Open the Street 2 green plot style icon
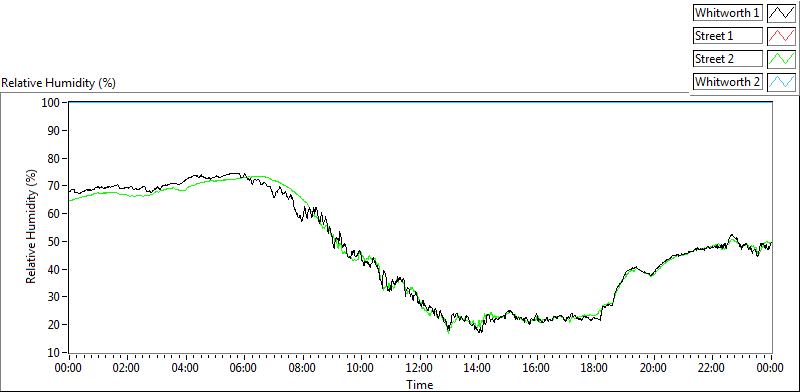 (x=781, y=59)
